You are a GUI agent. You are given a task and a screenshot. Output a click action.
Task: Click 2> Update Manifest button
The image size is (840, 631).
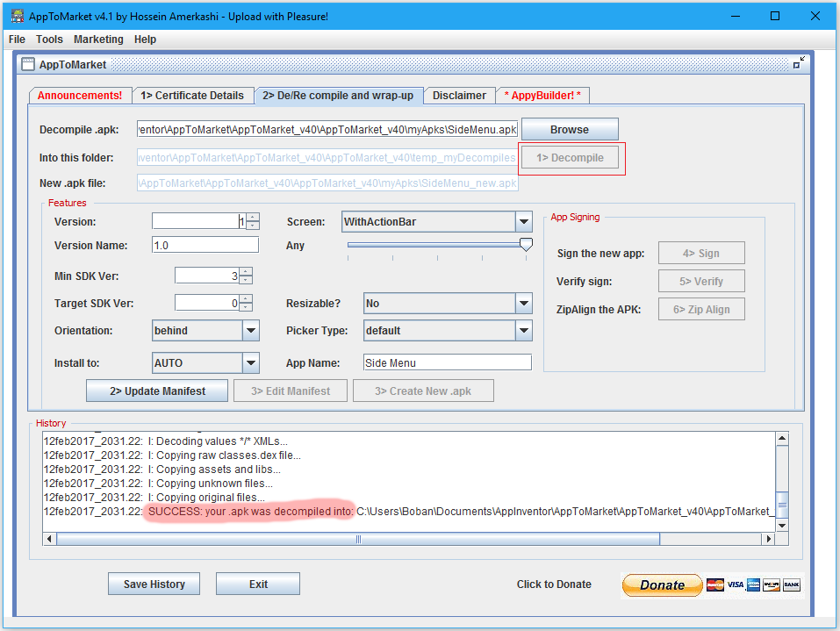point(157,391)
